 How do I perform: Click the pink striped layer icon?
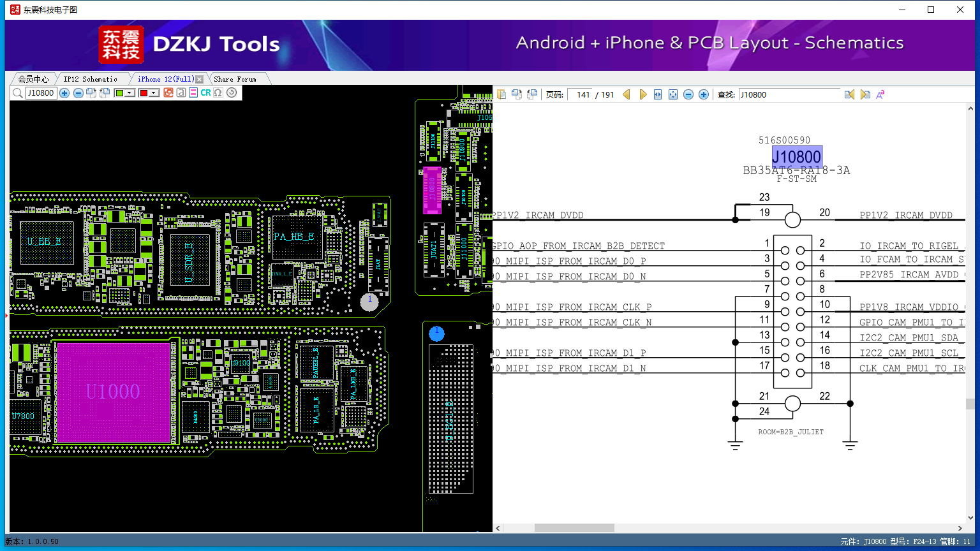[193, 93]
